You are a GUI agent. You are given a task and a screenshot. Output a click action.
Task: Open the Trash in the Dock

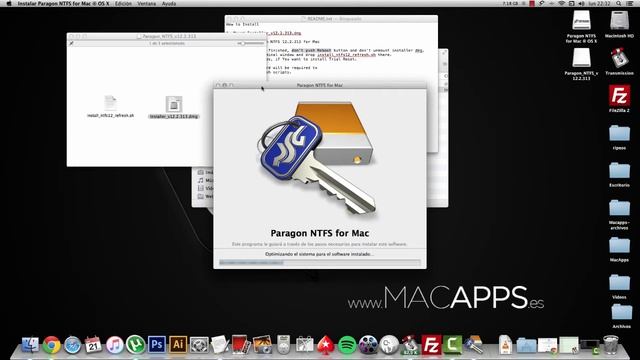(611, 345)
